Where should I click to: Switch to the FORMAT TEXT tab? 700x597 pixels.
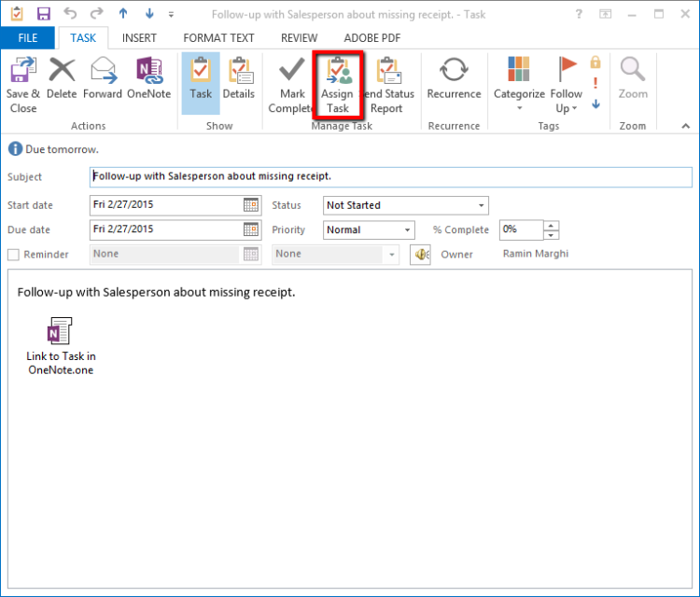click(x=218, y=38)
